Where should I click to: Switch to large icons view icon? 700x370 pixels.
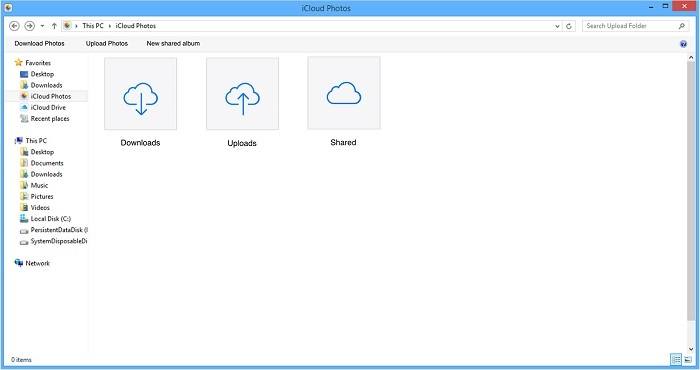click(x=688, y=359)
